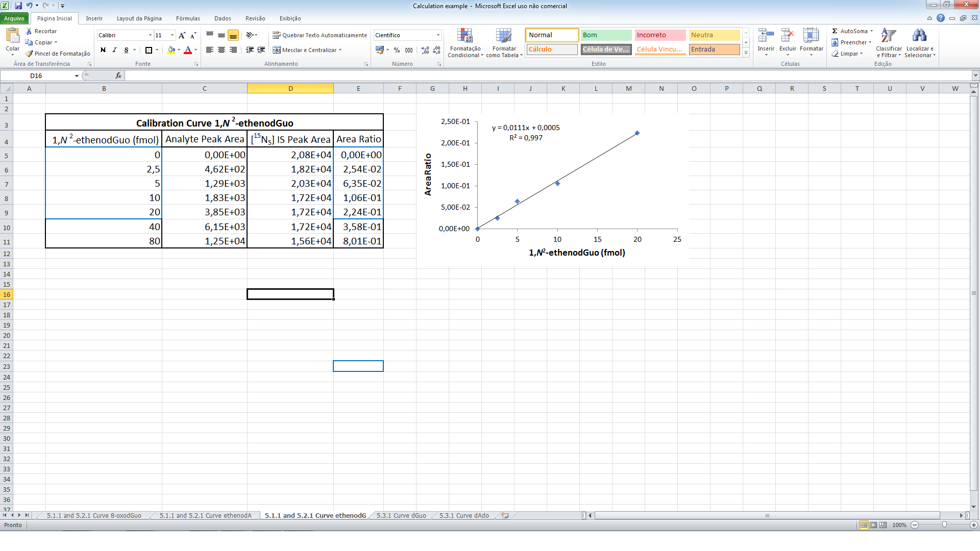
Task: Toggle italic I formatting button
Action: [x=114, y=50]
